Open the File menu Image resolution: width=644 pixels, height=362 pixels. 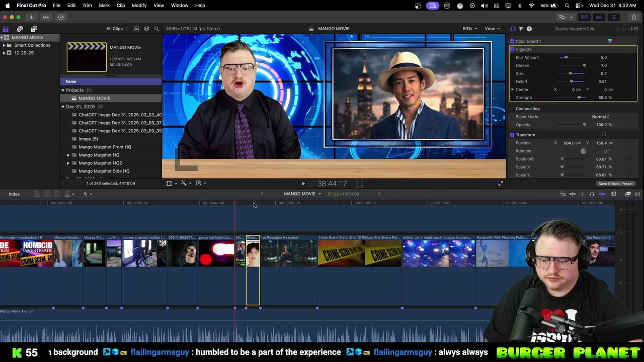(x=57, y=6)
